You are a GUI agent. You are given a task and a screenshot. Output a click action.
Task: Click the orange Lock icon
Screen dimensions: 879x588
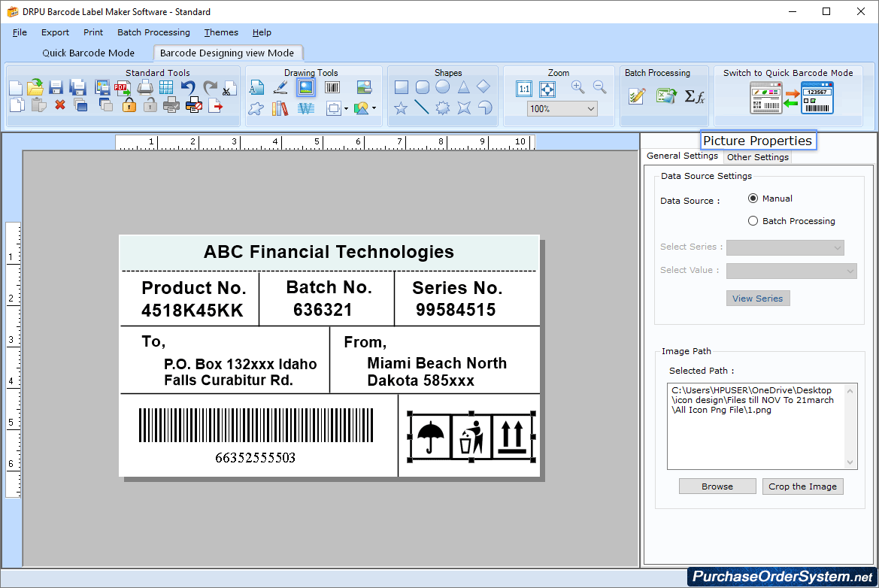coord(129,105)
